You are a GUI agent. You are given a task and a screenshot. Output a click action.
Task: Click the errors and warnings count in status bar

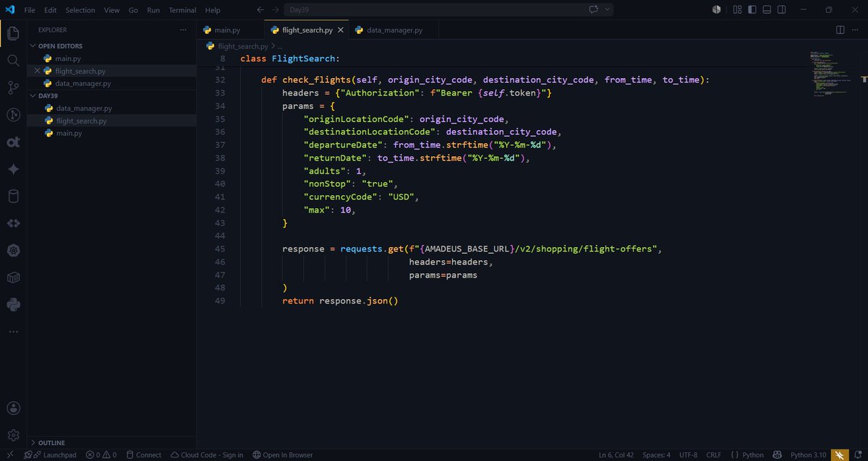(x=101, y=455)
